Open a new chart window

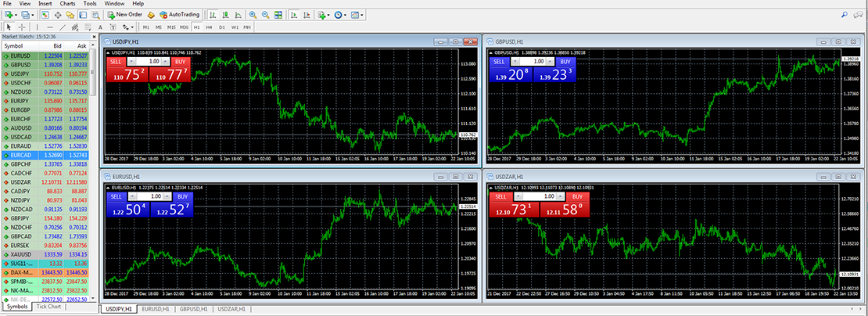[9, 14]
